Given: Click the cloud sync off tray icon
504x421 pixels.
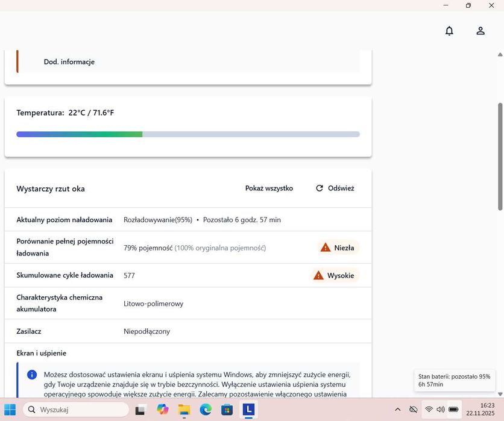Looking at the screenshot, I should tap(413, 410).
